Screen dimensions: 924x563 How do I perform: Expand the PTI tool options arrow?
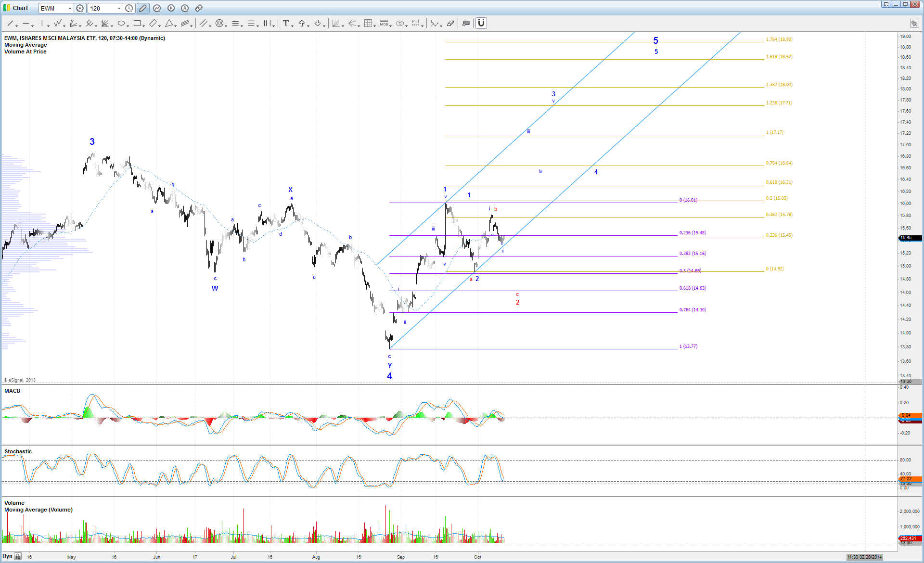pyautogui.click(x=423, y=25)
